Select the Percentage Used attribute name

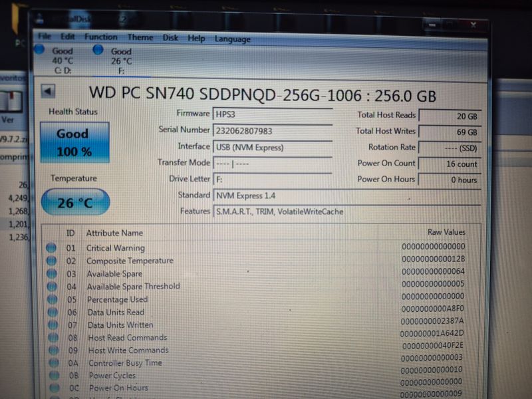[118, 299]
